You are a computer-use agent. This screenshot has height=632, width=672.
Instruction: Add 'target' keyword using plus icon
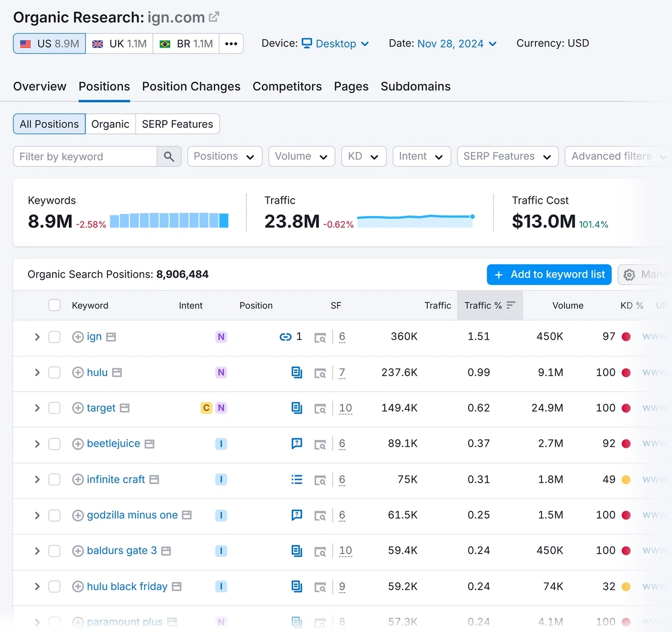(x=78, y=408)
